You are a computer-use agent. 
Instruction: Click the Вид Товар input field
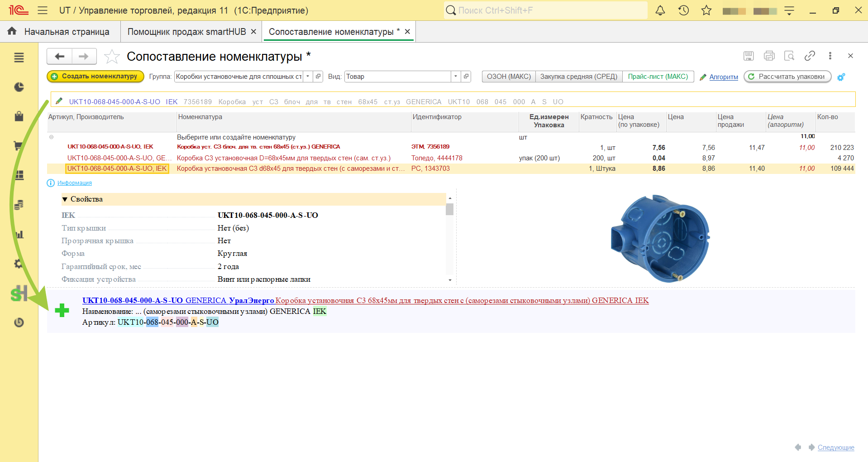click(398, 77)
